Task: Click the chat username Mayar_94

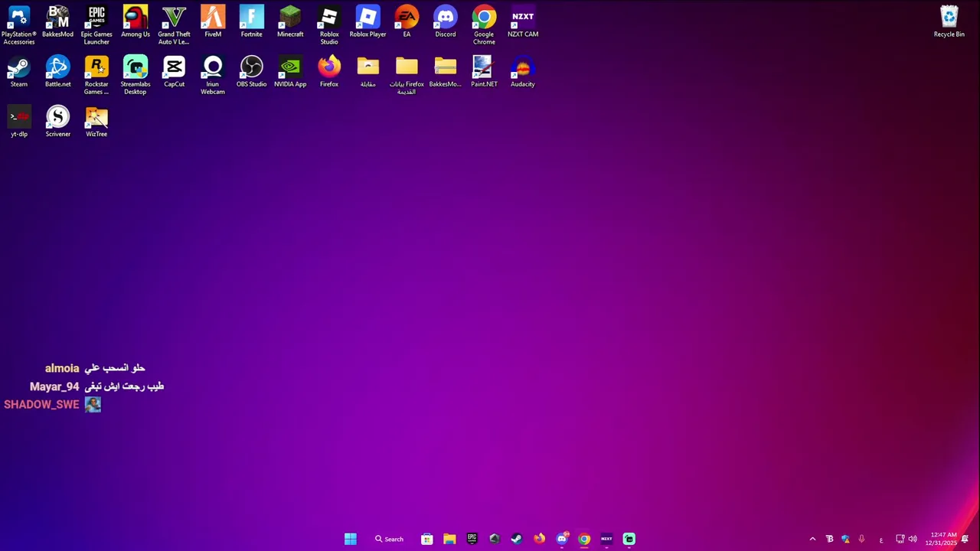Action: click(x=54, y=386)
